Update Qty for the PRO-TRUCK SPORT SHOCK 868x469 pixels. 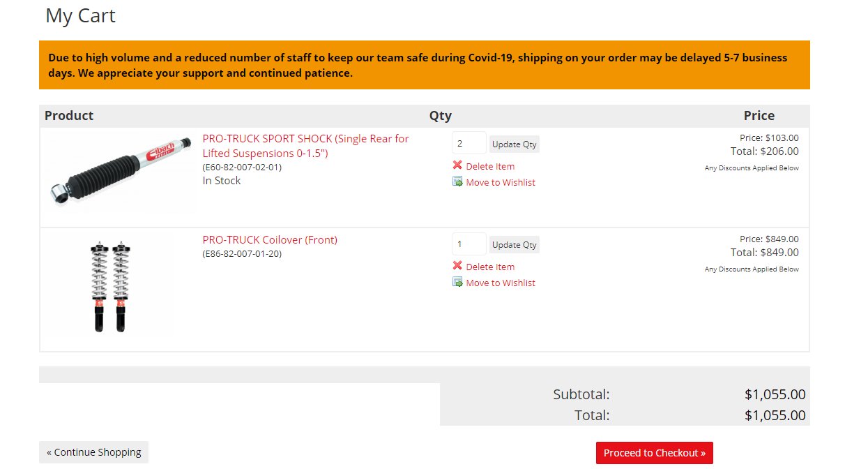tap(515, 144)
